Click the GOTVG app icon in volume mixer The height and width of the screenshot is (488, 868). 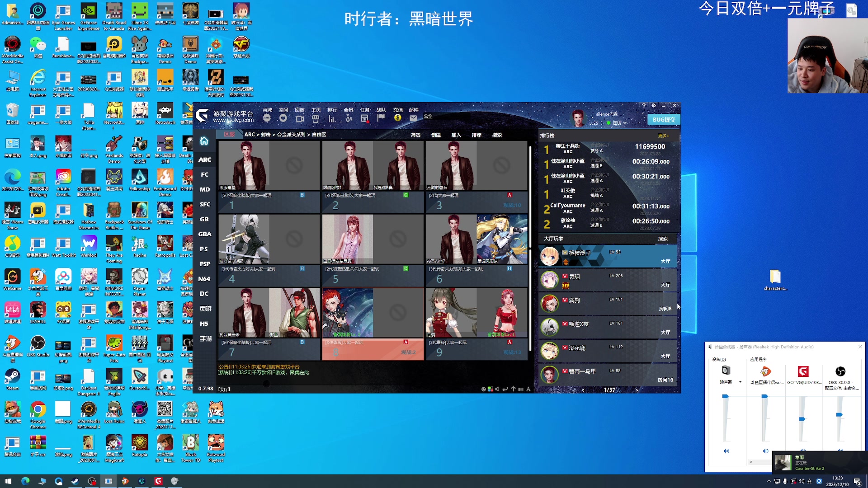803,371
